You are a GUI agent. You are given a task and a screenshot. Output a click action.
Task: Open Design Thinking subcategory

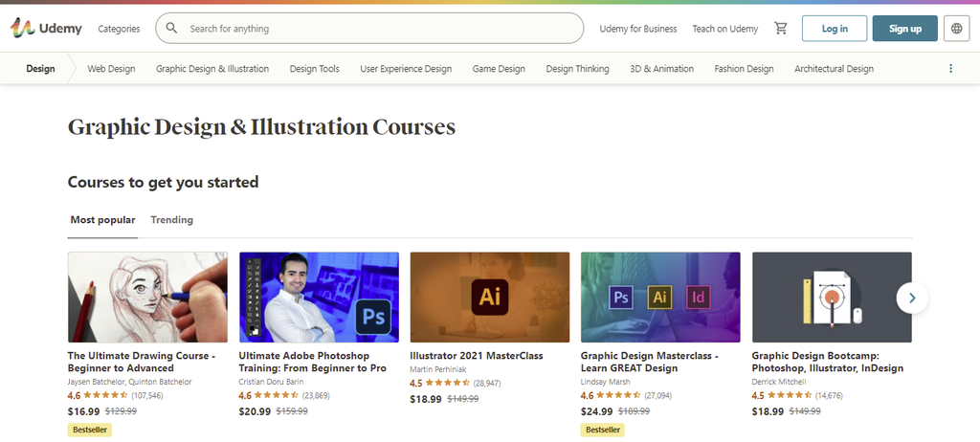[577, 69]
